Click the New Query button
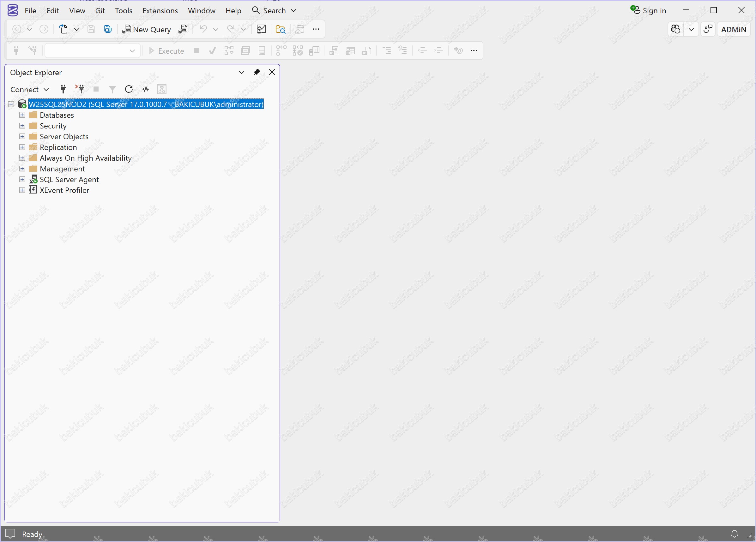The height and width of the screenshot is (542, 756). tap(147, 29)
